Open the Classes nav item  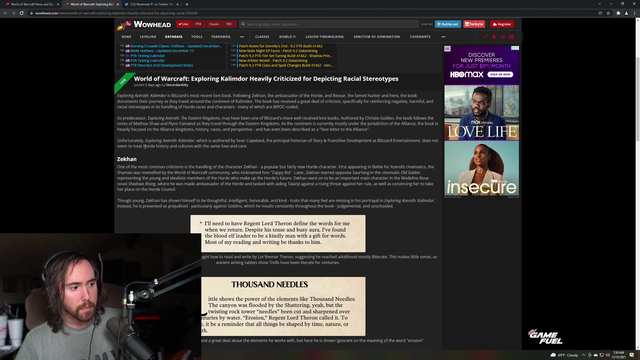coord(262,37)
